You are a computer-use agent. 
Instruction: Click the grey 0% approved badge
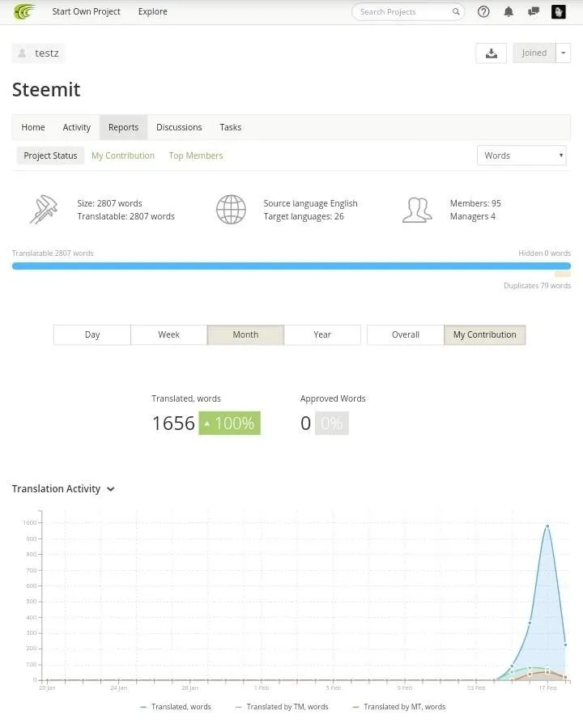tap(331, 423)
